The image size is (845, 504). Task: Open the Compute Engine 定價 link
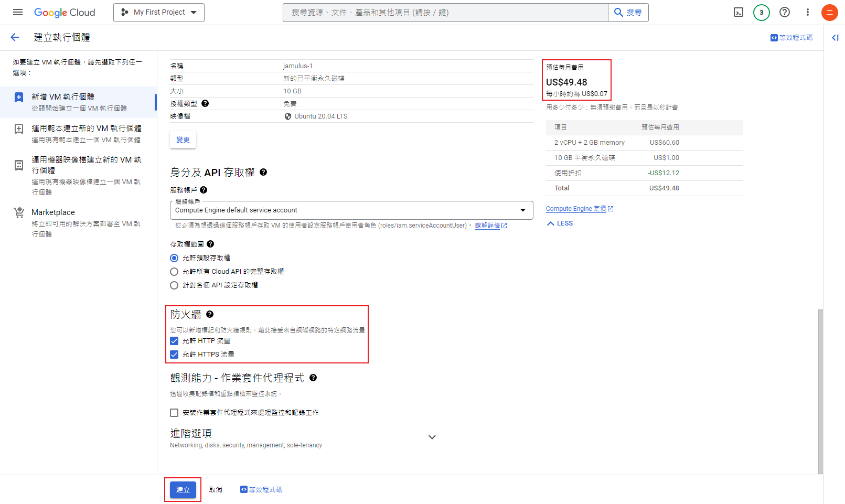tap(576, 208)
